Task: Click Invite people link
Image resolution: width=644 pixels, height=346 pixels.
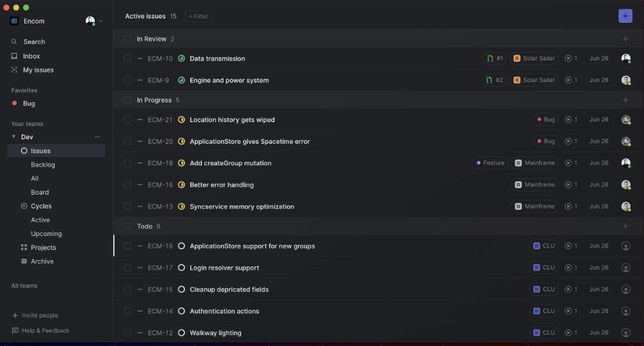Action: [x=39, y=315]
